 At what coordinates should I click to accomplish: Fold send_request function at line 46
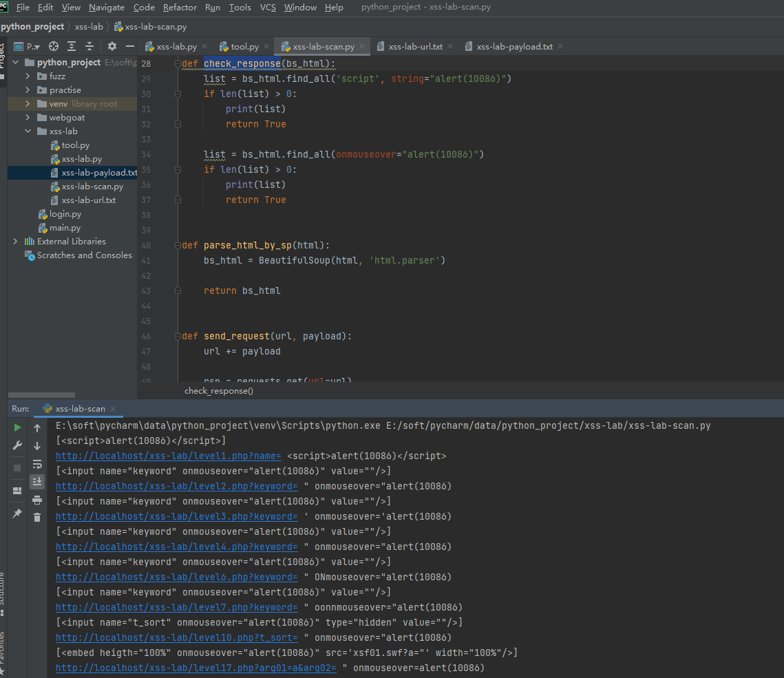[178, 337]
